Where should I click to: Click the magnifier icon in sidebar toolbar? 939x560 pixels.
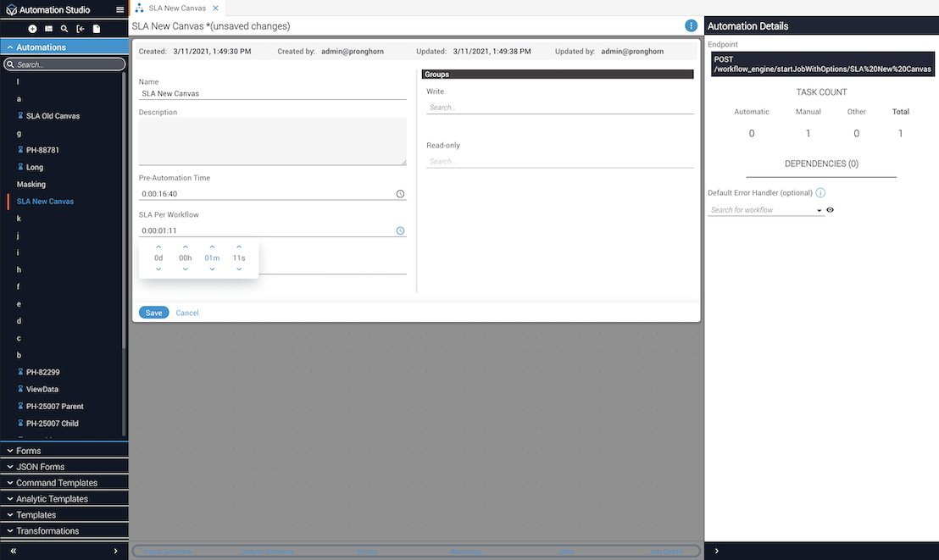click(64, 29)
